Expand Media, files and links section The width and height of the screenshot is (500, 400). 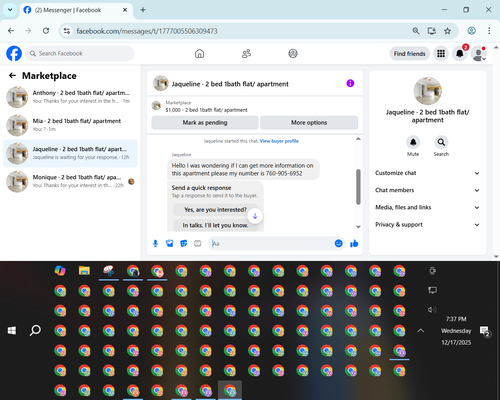point(427,207)
